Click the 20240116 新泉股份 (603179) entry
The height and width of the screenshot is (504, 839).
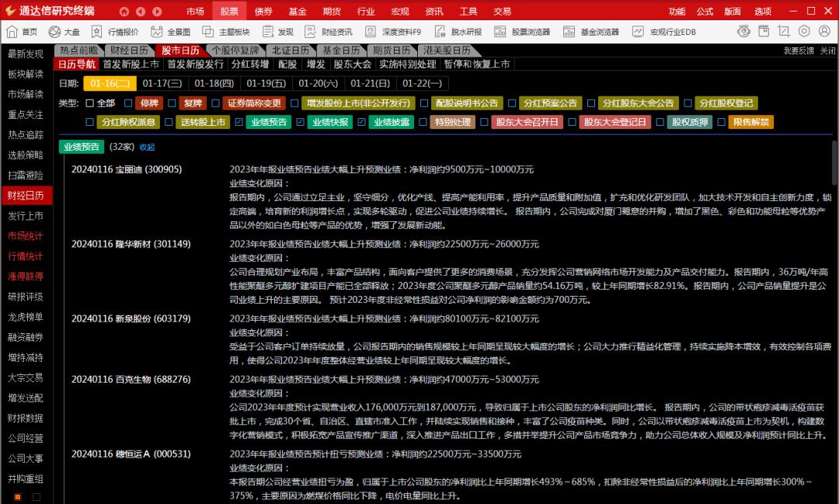[131, 319]
